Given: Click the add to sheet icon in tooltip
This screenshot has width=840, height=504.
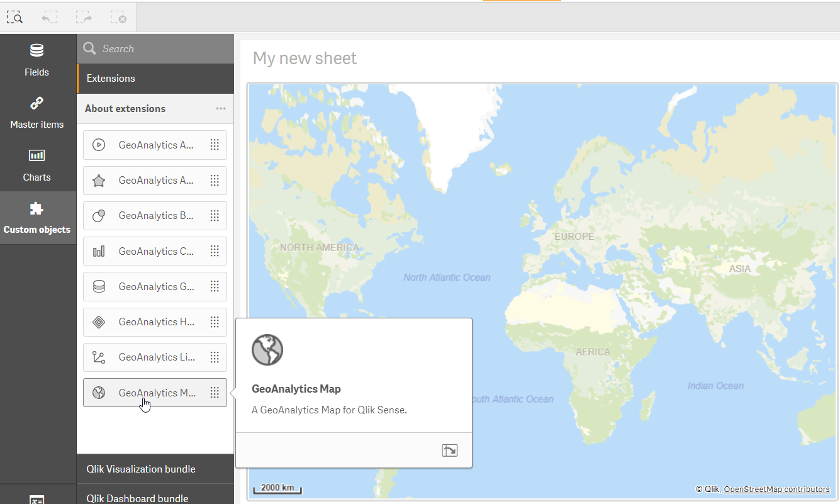Looking at the screenshot, I should (x=449, y=450).
